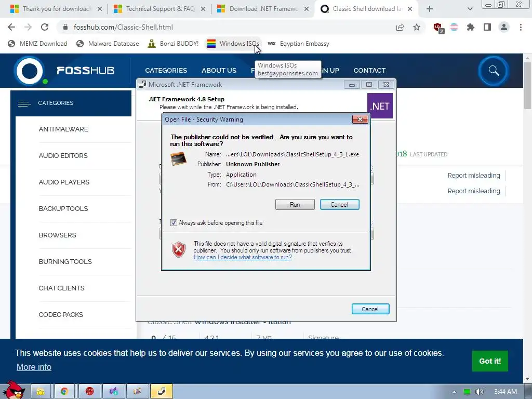Open the installer taskbar icon
532x399 pixels.
(162, 392)
